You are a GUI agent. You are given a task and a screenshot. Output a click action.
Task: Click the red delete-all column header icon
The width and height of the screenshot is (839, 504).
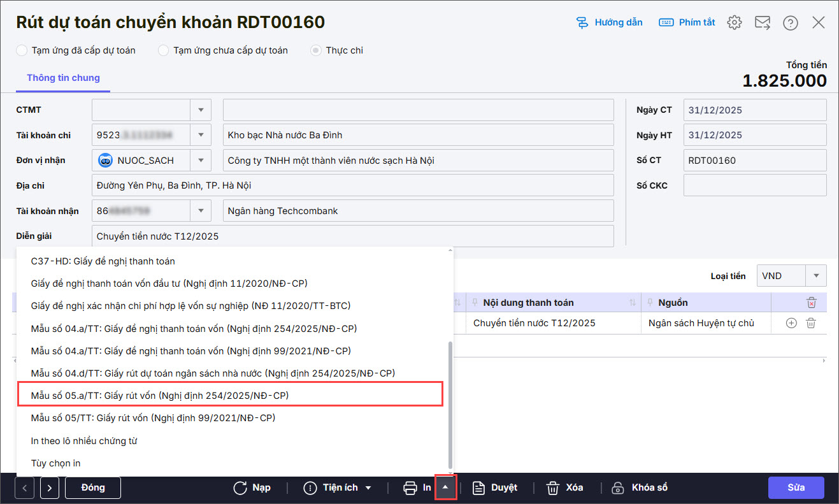point(811,303)
